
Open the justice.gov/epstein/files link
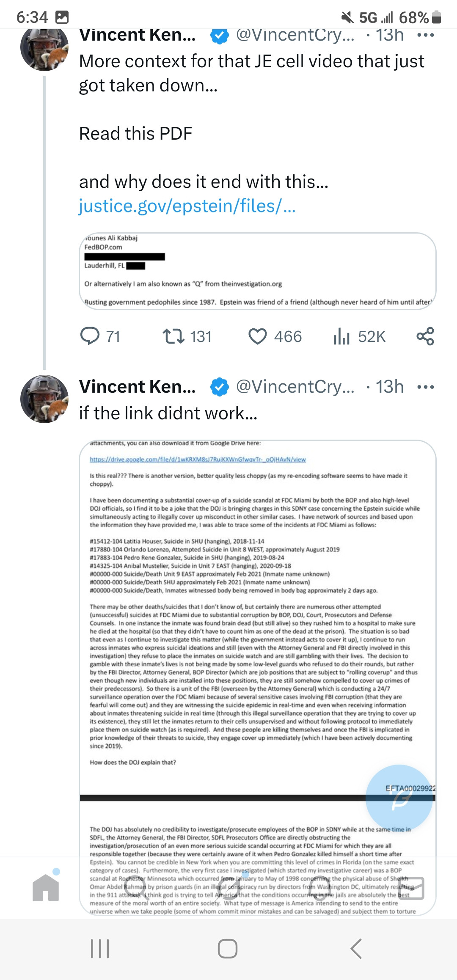pos(187,206)
